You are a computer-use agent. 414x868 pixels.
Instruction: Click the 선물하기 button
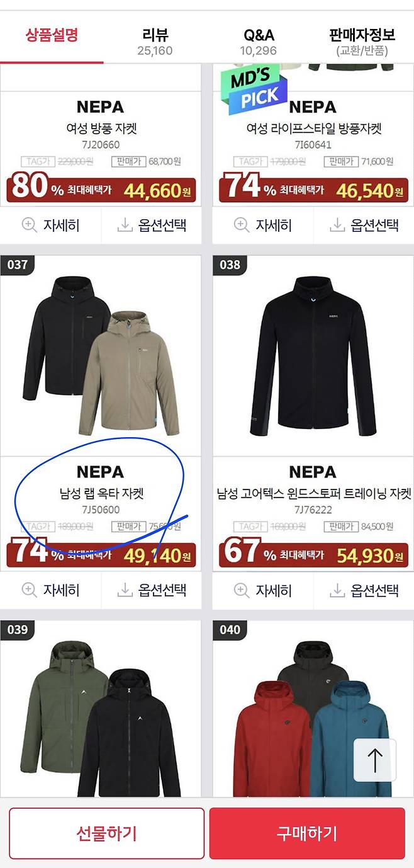pyautogui.click(x=107, y=833)
